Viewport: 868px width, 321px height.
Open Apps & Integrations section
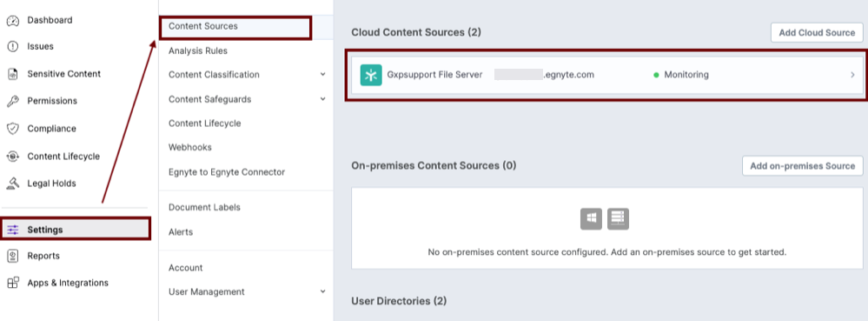click(x=68, y=283)
